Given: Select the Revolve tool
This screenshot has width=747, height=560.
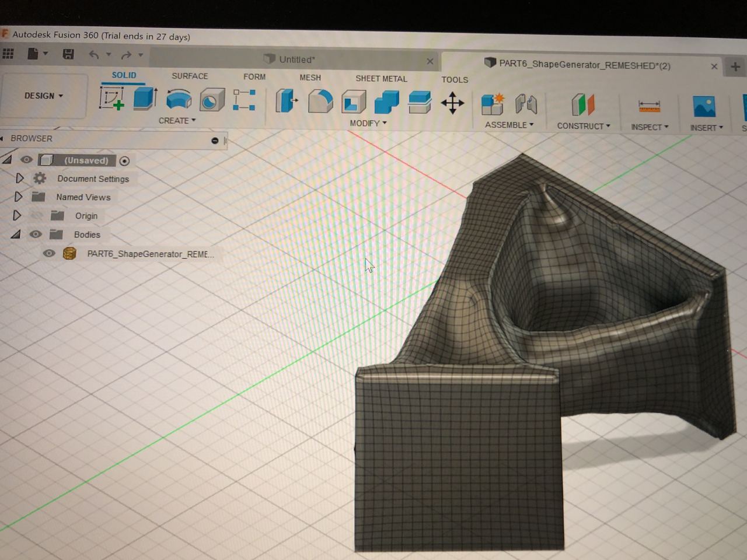Looking at the screenshot, I should [179, 99].
